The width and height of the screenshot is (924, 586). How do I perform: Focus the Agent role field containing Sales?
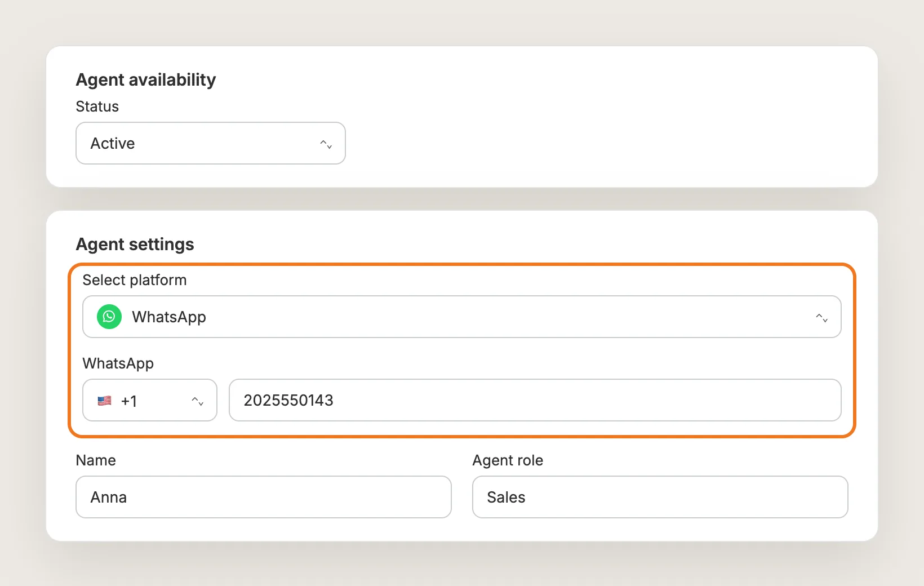coord(660,497)
